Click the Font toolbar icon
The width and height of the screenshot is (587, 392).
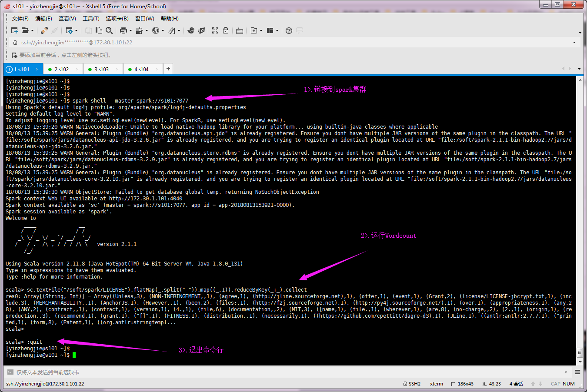[172, 30]
